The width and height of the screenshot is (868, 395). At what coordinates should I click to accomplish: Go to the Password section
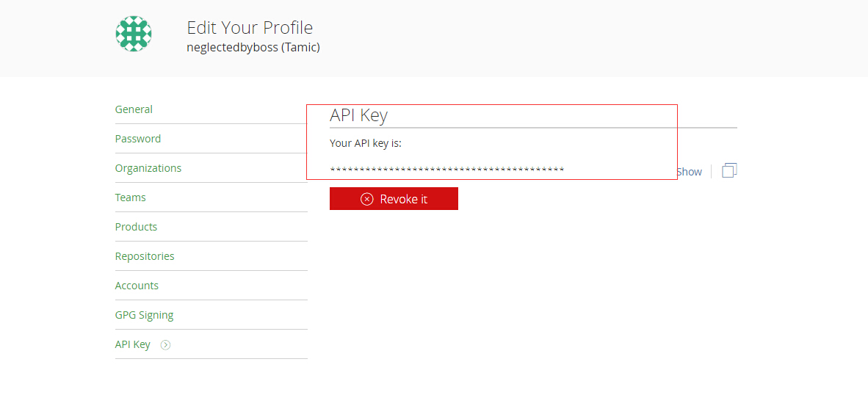pyautogui.click(x=138, y=139)
